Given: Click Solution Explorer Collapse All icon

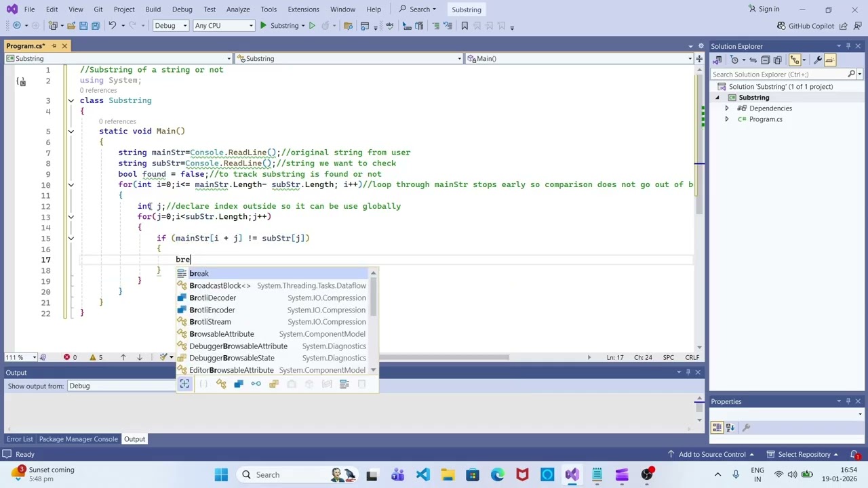Looking at the screenshot, I should 766,60.
